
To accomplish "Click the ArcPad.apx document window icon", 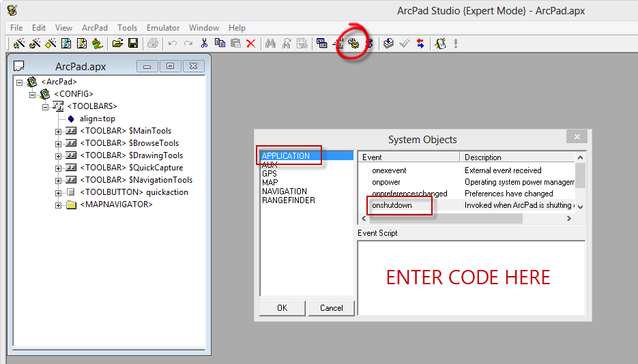I will tap(18, 66).
